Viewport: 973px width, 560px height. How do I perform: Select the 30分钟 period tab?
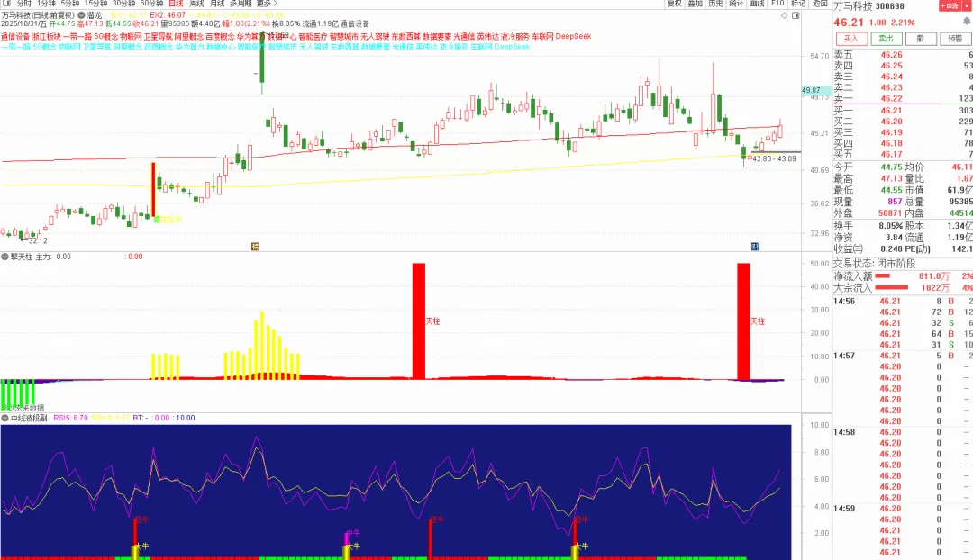(x=123, y=3)
